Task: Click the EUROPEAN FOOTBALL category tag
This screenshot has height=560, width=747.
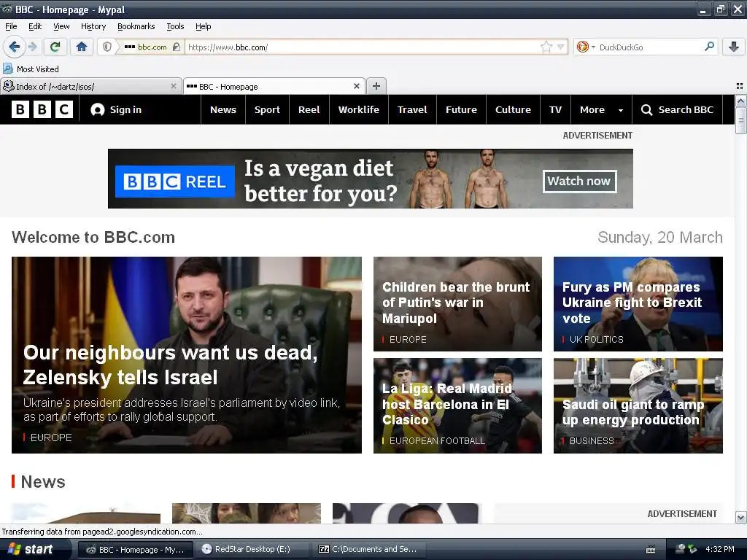Action: click(x=437, y=441)
